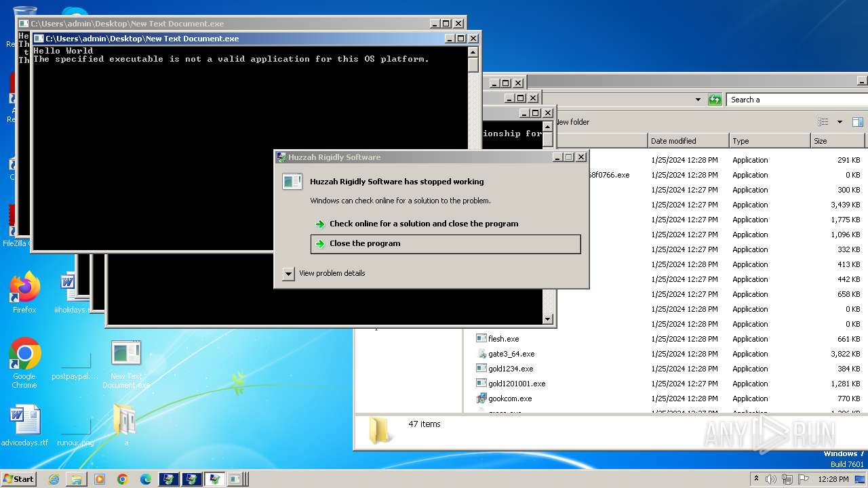Toggle the Explorer preview pane

(x=857, y=122)
